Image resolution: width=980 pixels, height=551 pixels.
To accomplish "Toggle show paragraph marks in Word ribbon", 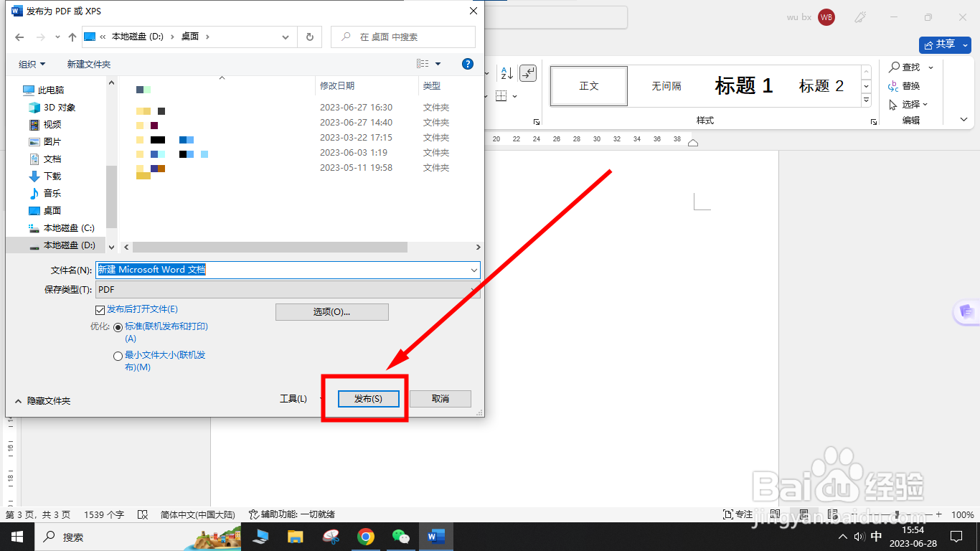I will 527,73.
